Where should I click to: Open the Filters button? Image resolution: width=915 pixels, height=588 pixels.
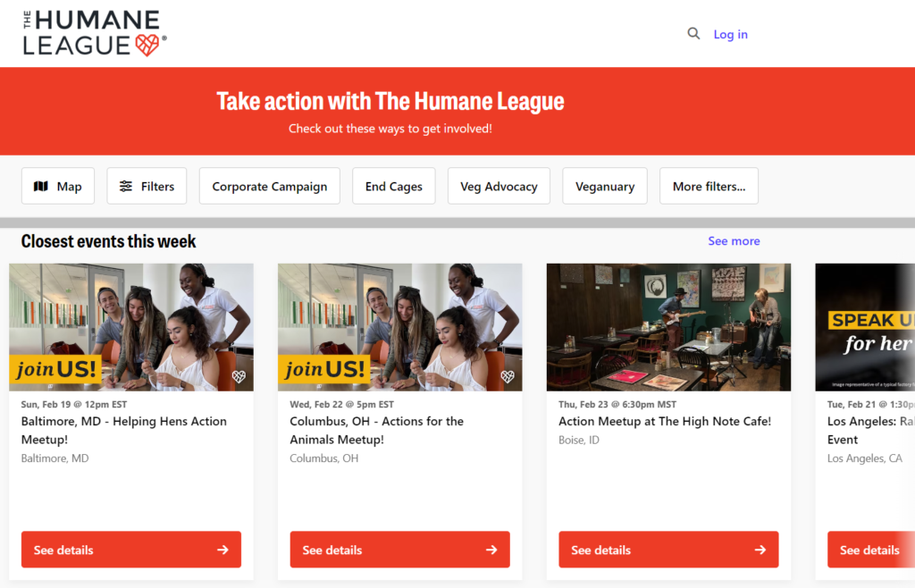pos(147,186)
